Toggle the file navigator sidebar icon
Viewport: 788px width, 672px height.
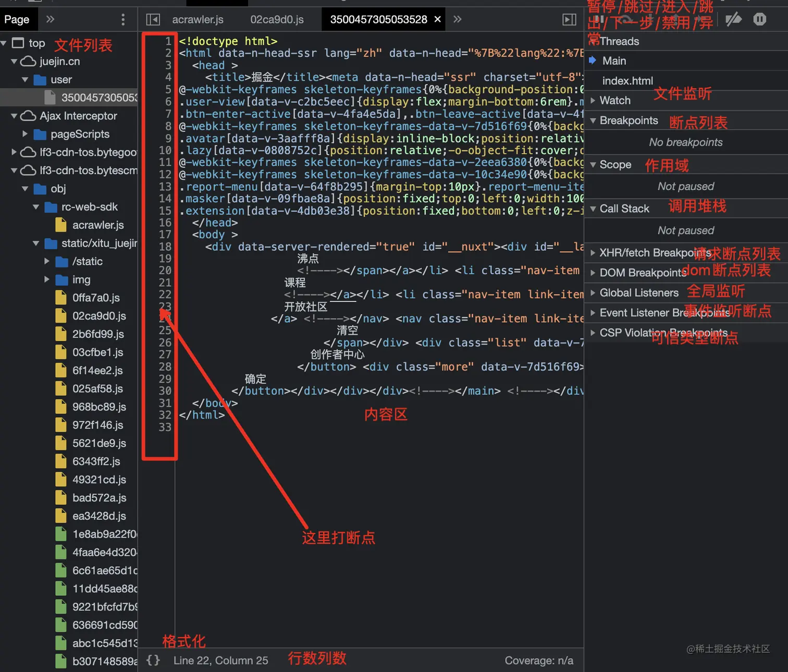153,20
